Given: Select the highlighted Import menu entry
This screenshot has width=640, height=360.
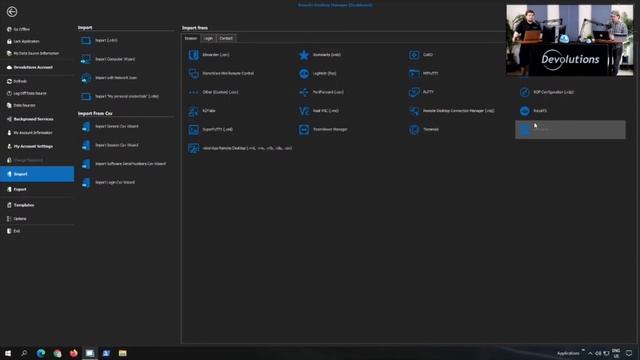Looking at the screenshot, I should point(37,174).
